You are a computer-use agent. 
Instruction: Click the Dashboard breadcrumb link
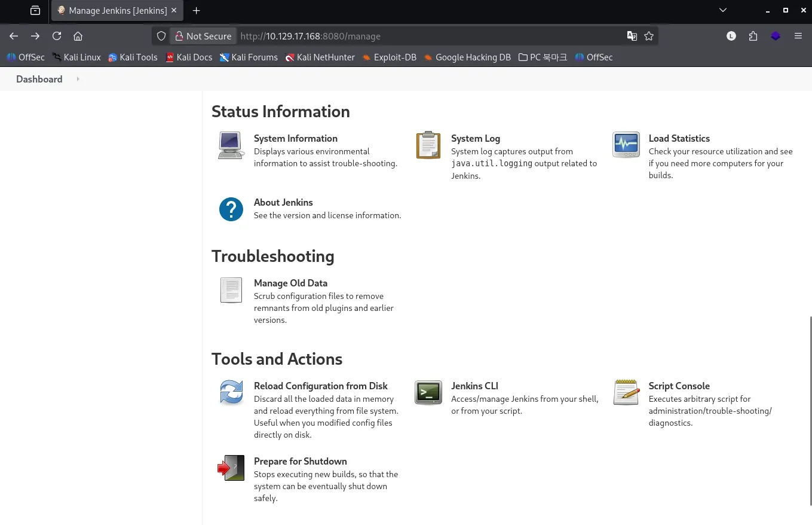click(39, 79)
